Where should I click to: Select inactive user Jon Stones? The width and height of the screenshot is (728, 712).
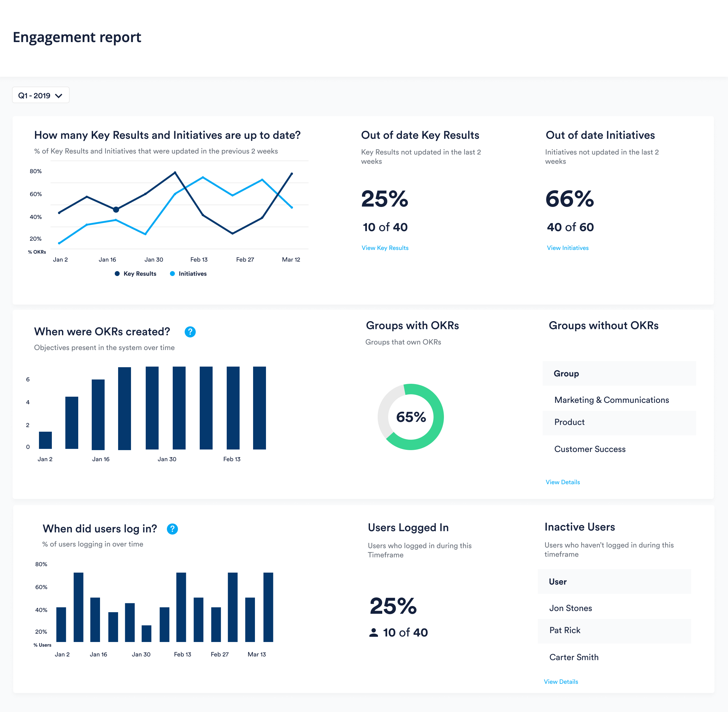coord(570,608)
